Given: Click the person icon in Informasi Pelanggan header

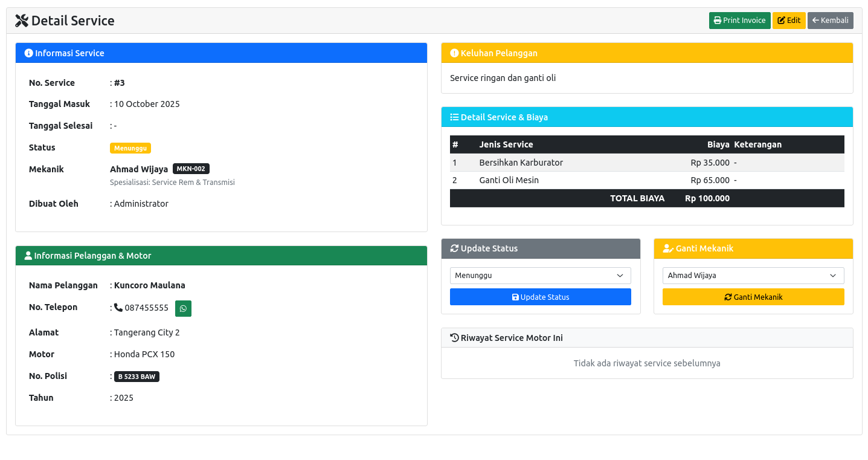Looking at the screenshot, I should tap(28, 256).
